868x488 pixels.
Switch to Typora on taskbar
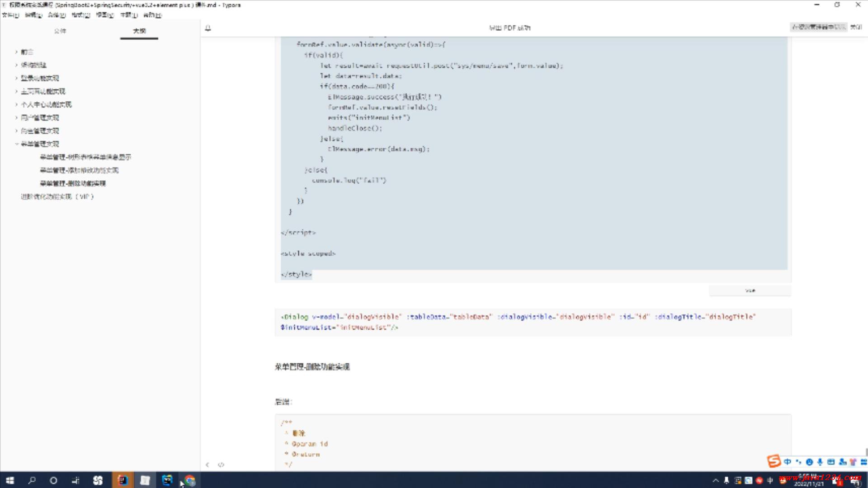(145, 480)
